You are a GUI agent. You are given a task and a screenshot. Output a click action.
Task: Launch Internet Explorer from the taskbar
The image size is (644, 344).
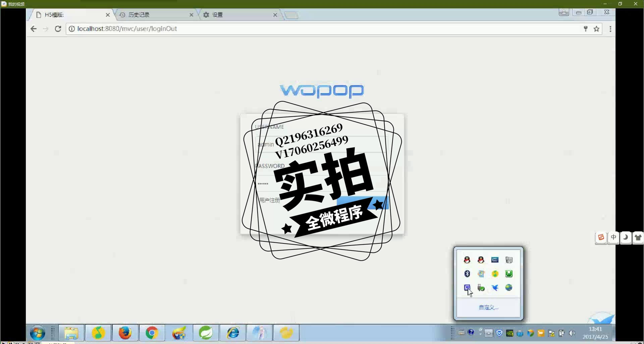pos(232,333)
